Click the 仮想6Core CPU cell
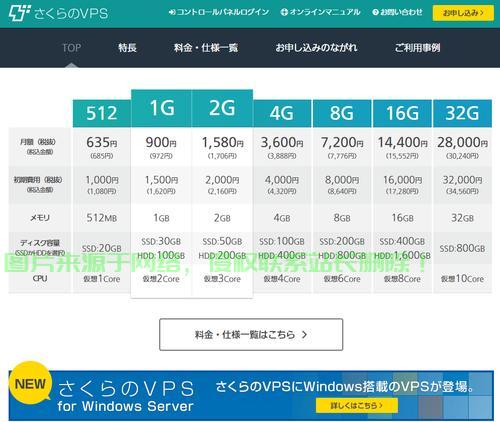 342,279
